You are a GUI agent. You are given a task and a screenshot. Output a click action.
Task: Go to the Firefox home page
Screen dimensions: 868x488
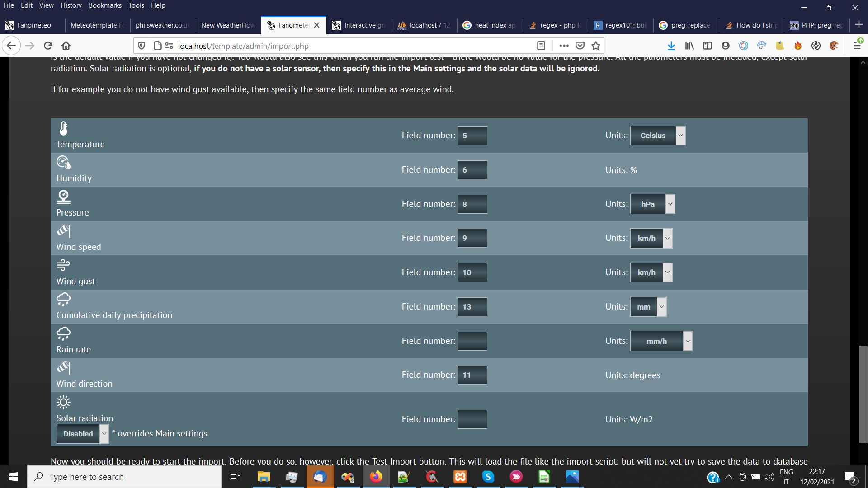[x=66, y=46]
